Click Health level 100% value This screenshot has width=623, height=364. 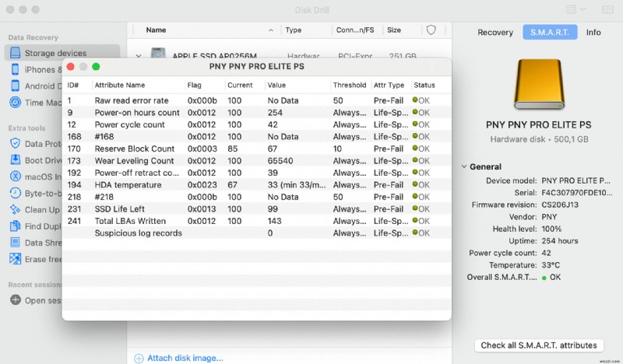(551, 229)
